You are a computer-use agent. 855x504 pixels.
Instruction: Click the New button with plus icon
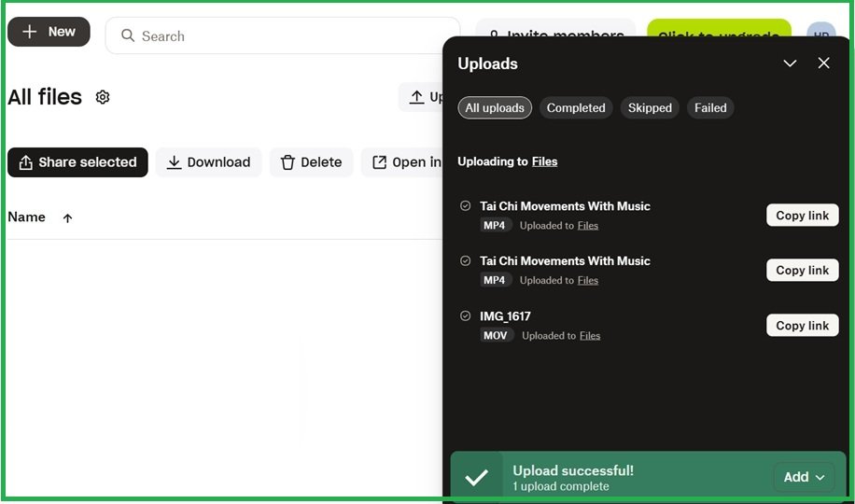[49, 32]
